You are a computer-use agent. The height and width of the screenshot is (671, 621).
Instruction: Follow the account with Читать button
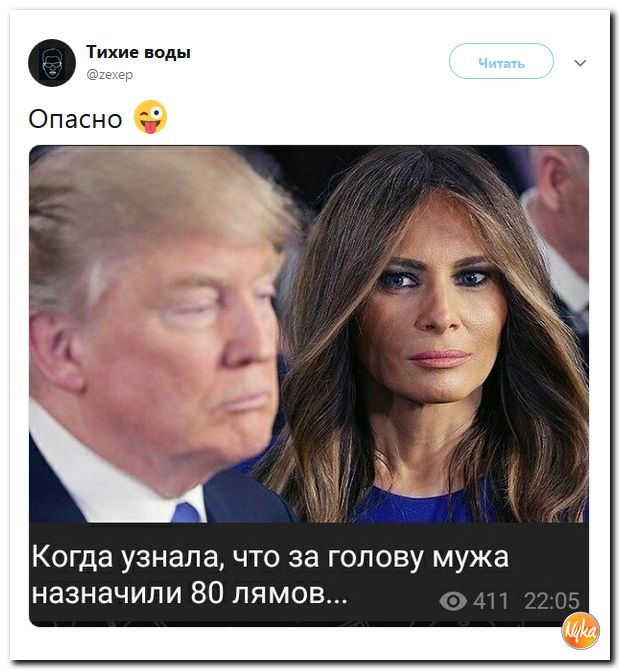click(501, 61)
